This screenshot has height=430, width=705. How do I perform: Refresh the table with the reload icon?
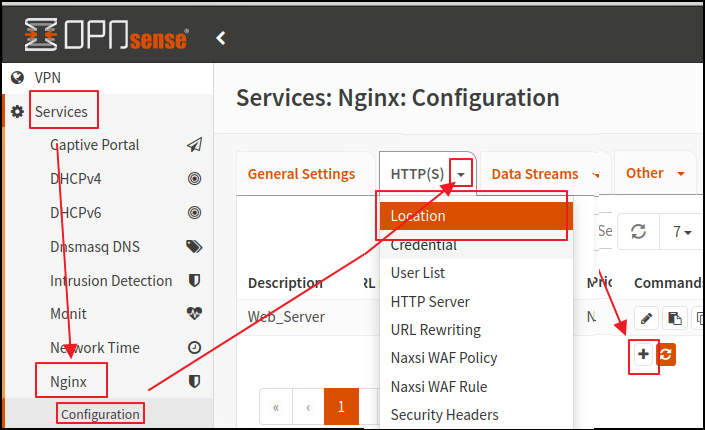(x=638, y=232)
